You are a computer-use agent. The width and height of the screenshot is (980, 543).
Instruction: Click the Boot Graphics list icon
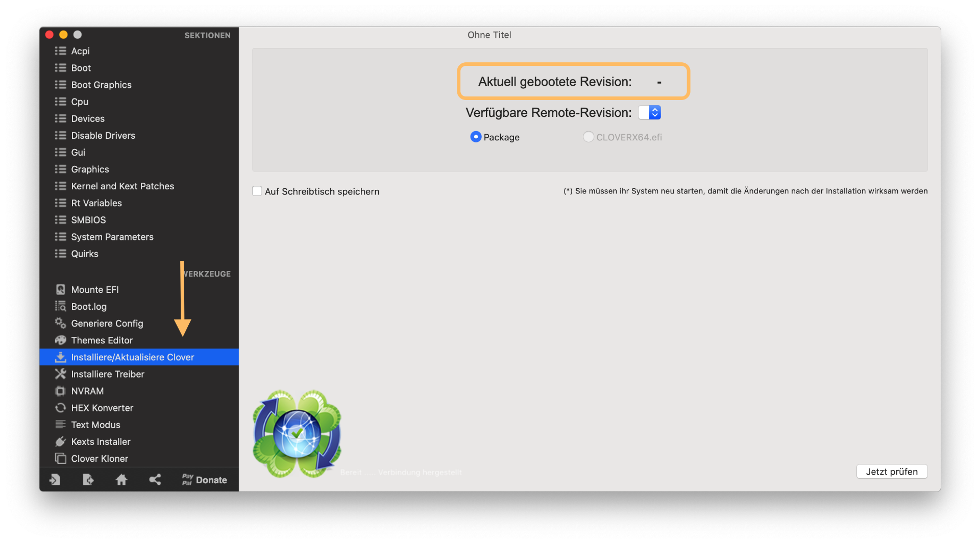61,85
